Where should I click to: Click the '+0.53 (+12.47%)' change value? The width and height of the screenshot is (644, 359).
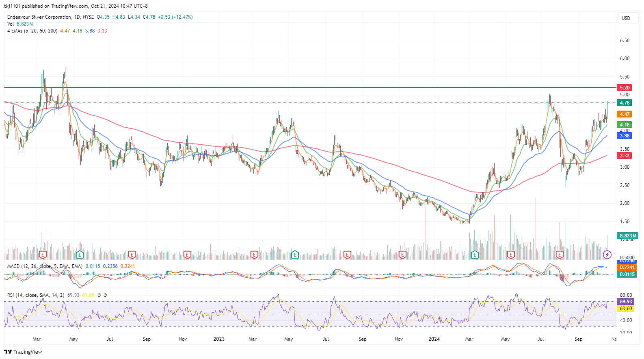[175, 17]
